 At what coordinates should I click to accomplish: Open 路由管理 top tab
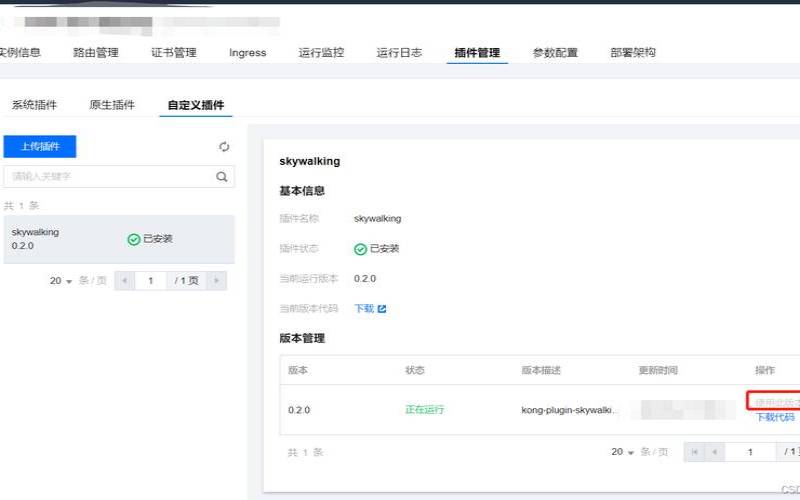click(96, 53)
